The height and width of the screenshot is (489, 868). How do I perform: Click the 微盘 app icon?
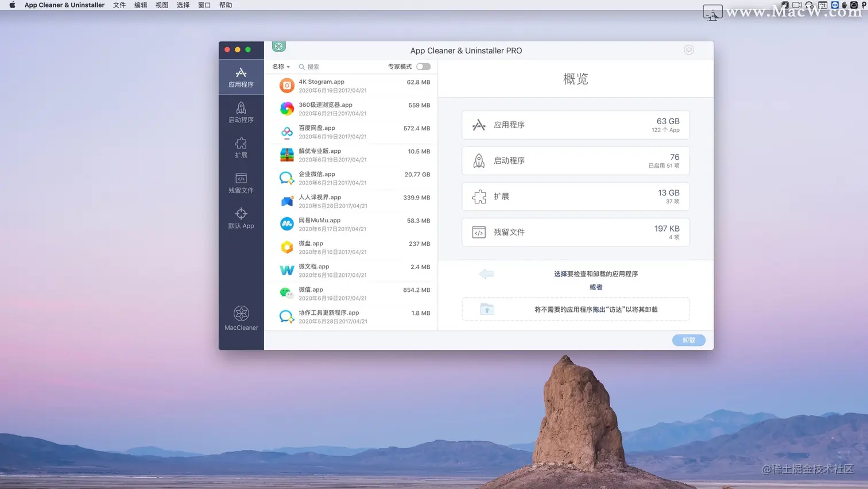coord(286,247)
